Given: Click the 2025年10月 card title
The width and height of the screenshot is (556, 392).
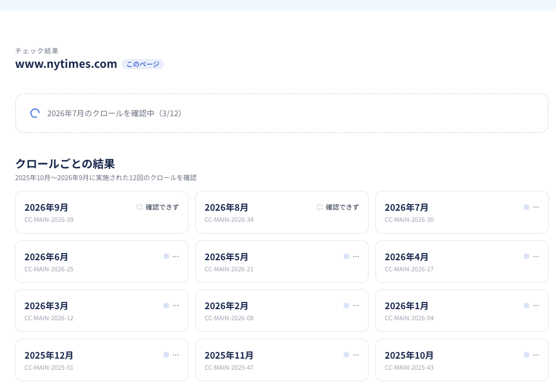Looking at the screenshot, I should pyautogui.click(x=409, y=355).
